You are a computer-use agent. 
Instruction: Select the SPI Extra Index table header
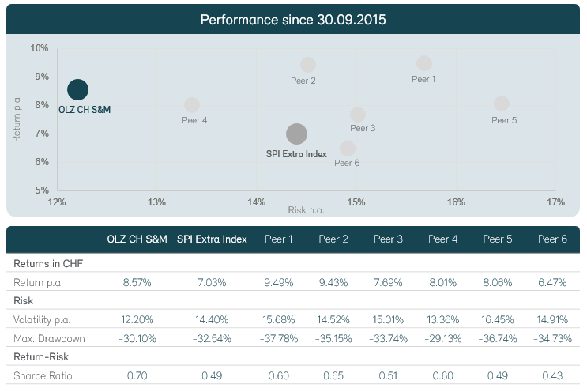[212, 239]
